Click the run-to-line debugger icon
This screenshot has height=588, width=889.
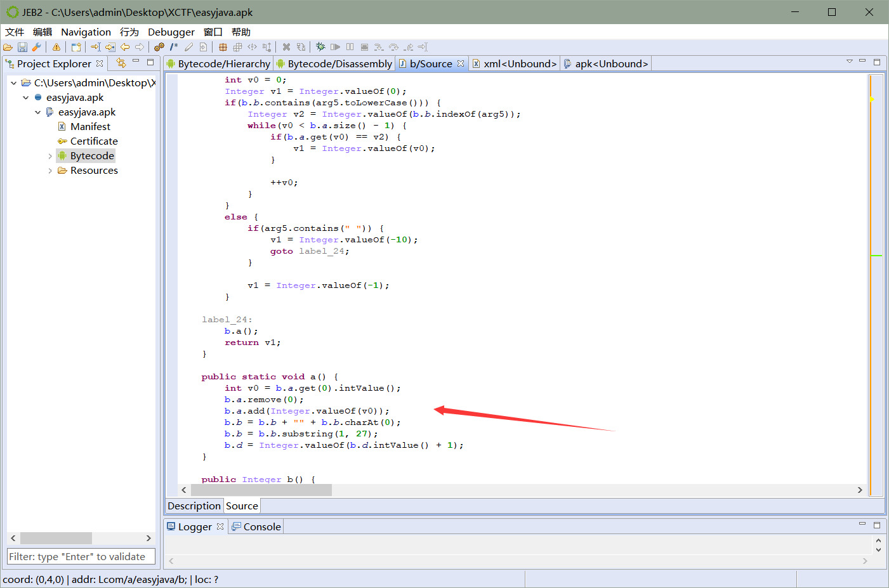pyautogui.click(x=423, y=47)
